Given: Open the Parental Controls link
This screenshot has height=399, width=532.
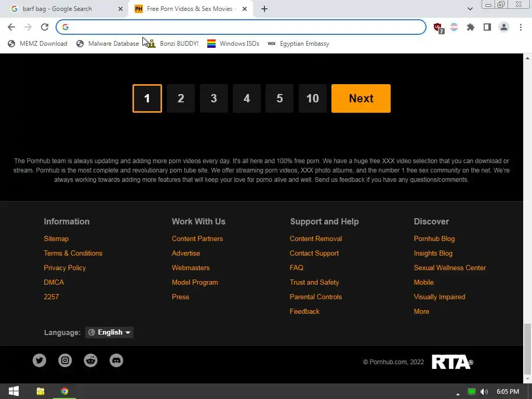Looking at the screenshot, I should [316, 297].
